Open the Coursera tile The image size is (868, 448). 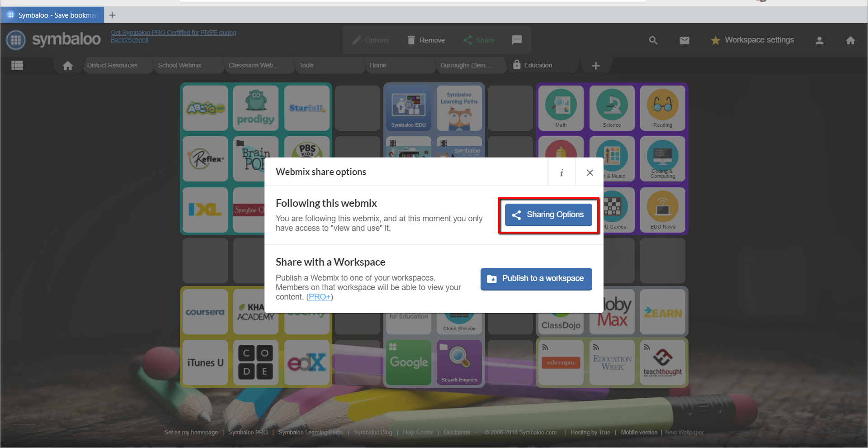[x=205, y=312]
